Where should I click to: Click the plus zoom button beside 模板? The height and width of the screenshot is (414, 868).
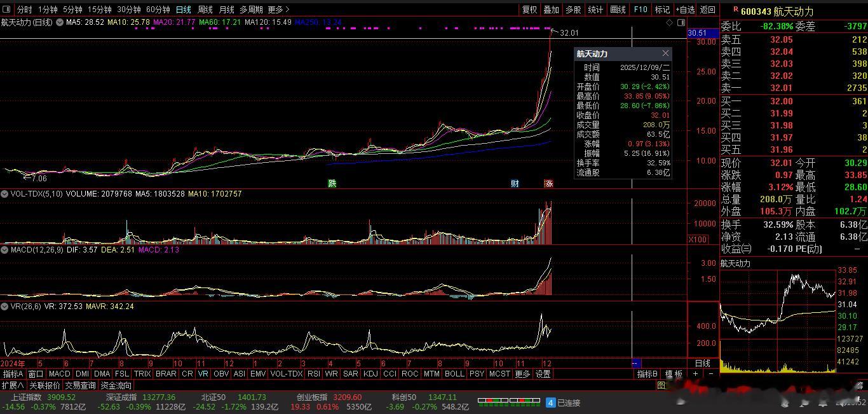click(695, 374)
